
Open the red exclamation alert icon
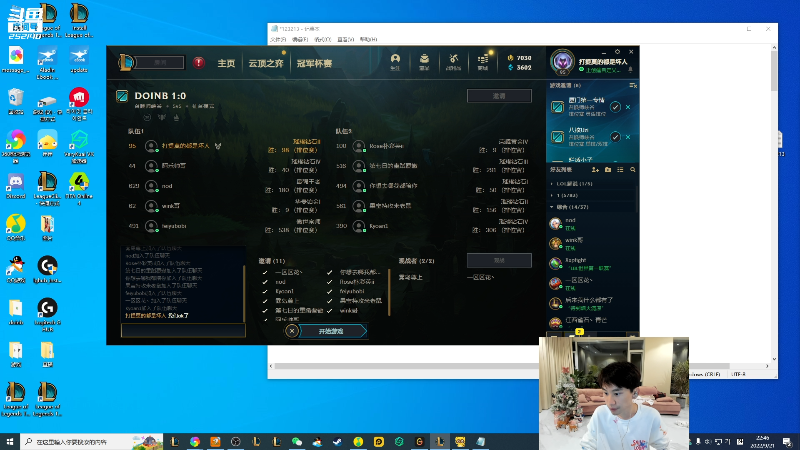click(198, 63)
